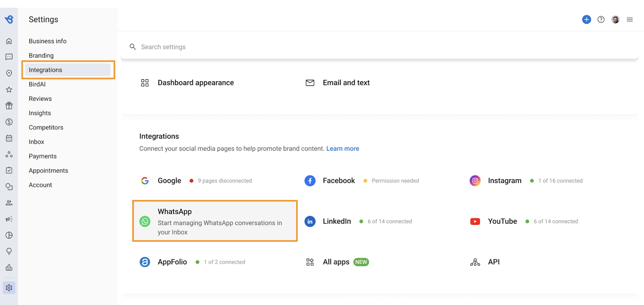
Task: Click '9 pages disconnected' status text
Action: coord(225,181)
